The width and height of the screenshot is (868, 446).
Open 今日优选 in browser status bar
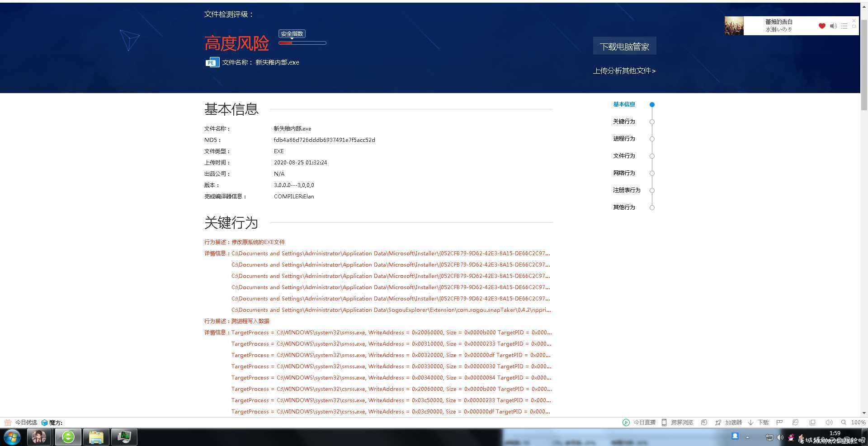(21, 423)
